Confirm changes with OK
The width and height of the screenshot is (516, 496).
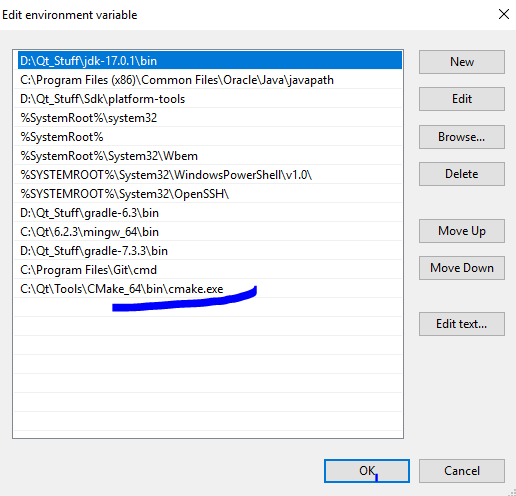point(367,471)
